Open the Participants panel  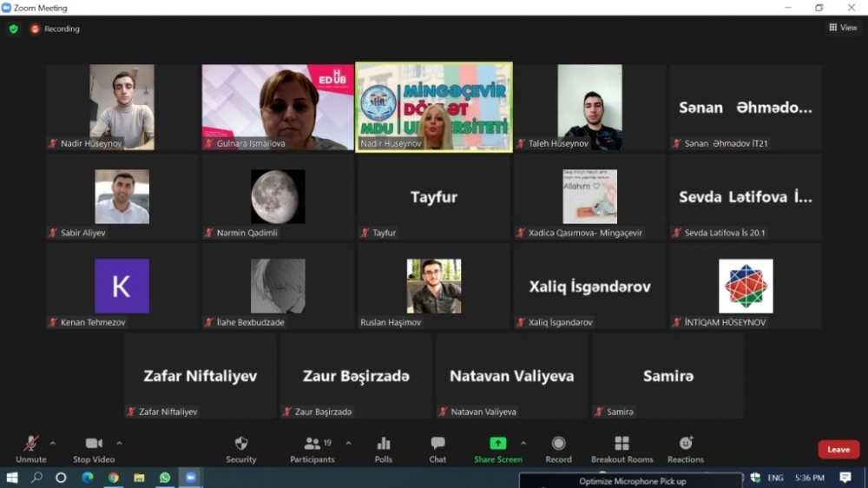pos(312,448)
